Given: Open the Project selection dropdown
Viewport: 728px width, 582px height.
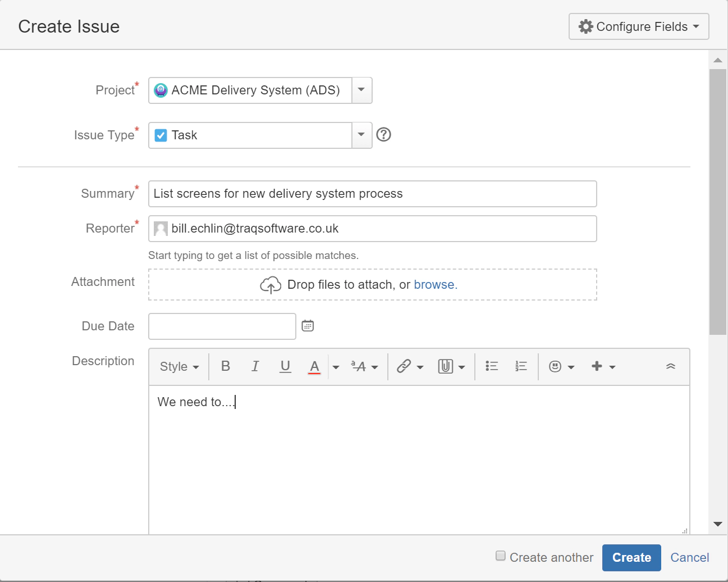Looking at the screenshot, I should pos(361,90).
